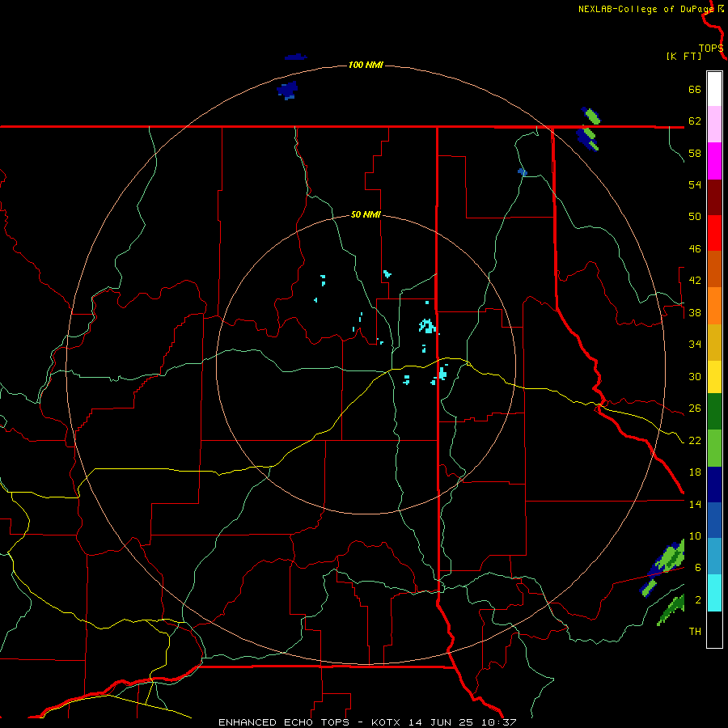Click the NEXLAB-College of DuPage credit text
Viewport: 728px width, 728px height.
pos(647,9)
